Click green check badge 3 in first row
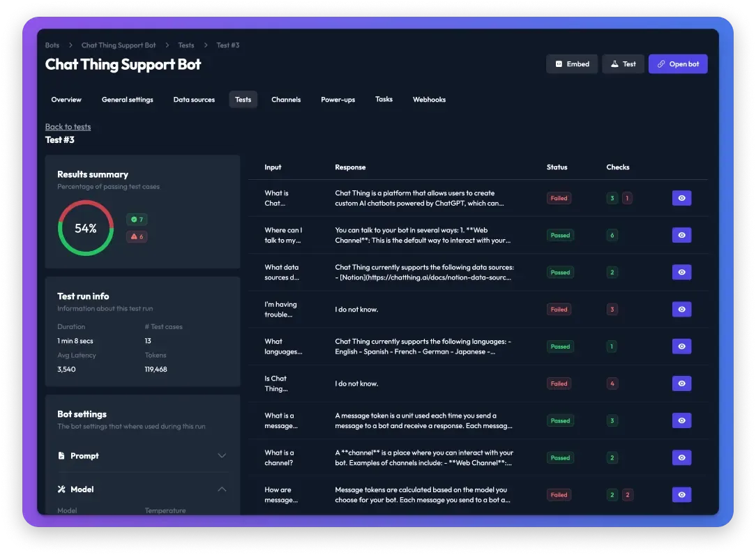 pyautogui.click(x=612, y=198)
